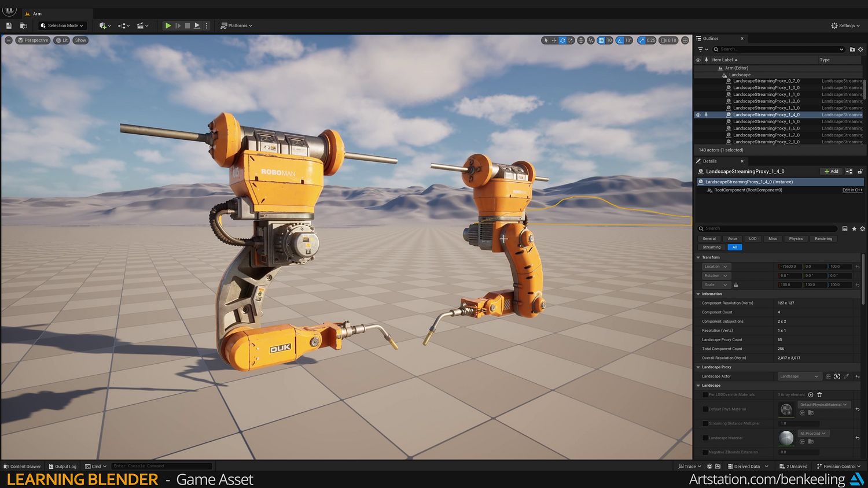This screenshot has width=868, height=488.
Task: Open the Details property matrix table icon
Action: (x=845, y=229)
